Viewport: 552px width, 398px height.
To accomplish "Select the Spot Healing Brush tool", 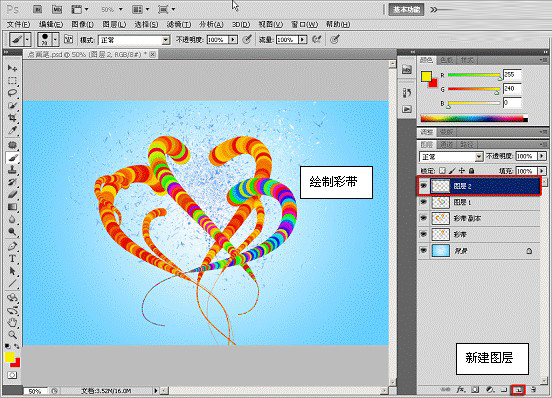I will click(x=12, y=145).
